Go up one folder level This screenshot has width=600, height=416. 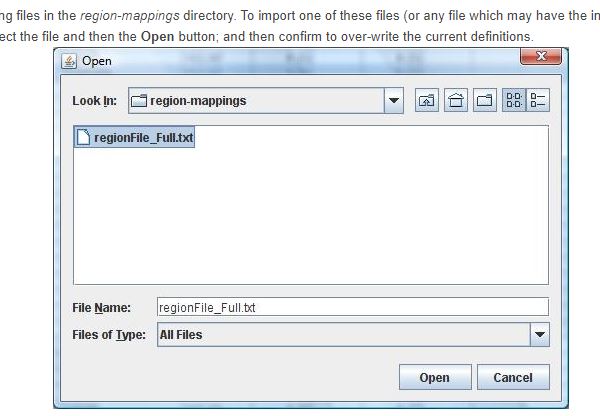point(427,100)
